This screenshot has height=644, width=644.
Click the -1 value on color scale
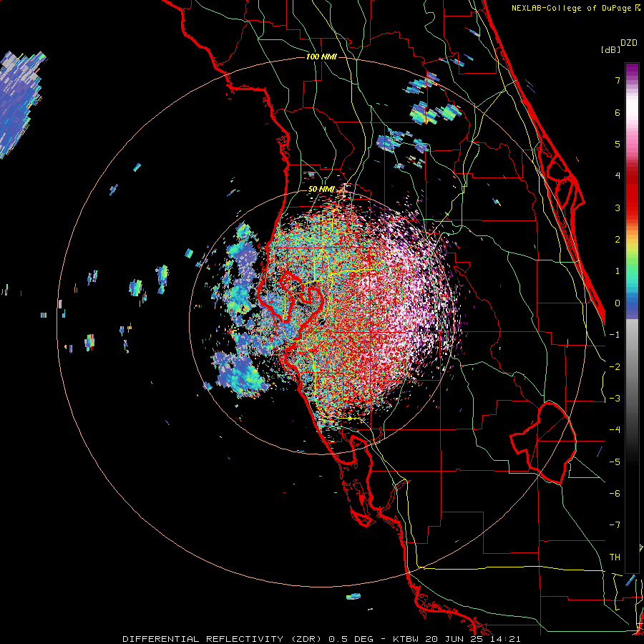click(x=615, y=335)
